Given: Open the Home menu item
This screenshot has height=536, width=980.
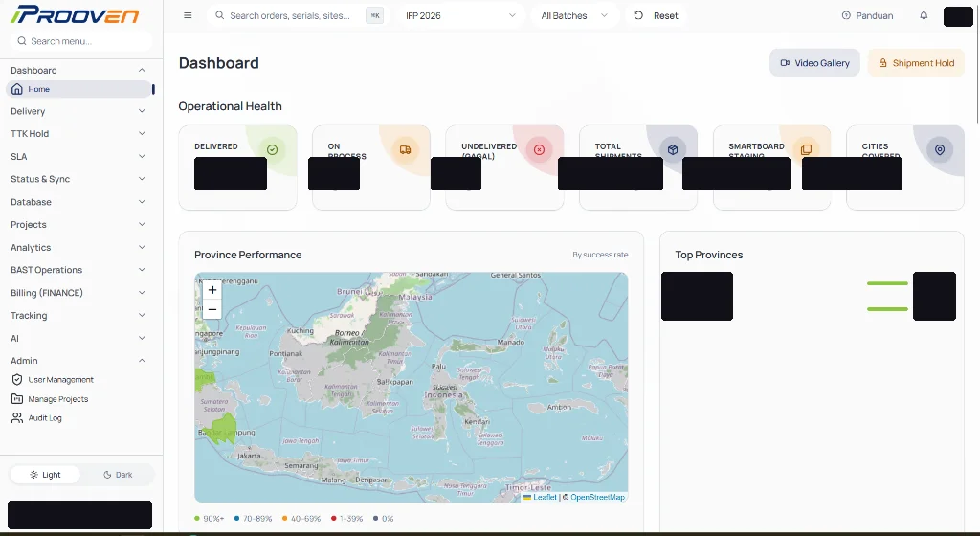Looking at the screenshot, I should (x=78, y=89).
